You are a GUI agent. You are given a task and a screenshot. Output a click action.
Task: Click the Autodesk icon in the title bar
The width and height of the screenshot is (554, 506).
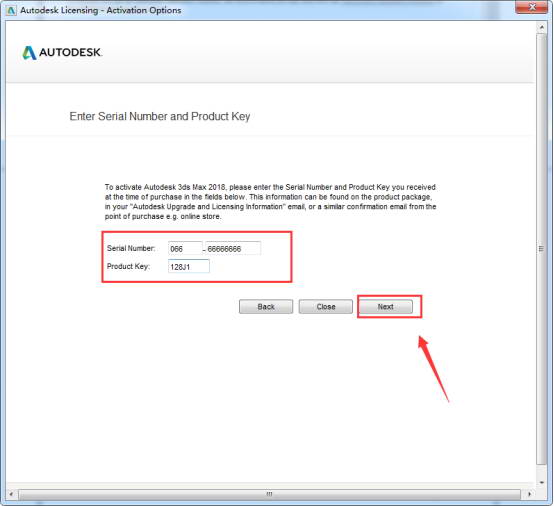(x=11, y=10)
